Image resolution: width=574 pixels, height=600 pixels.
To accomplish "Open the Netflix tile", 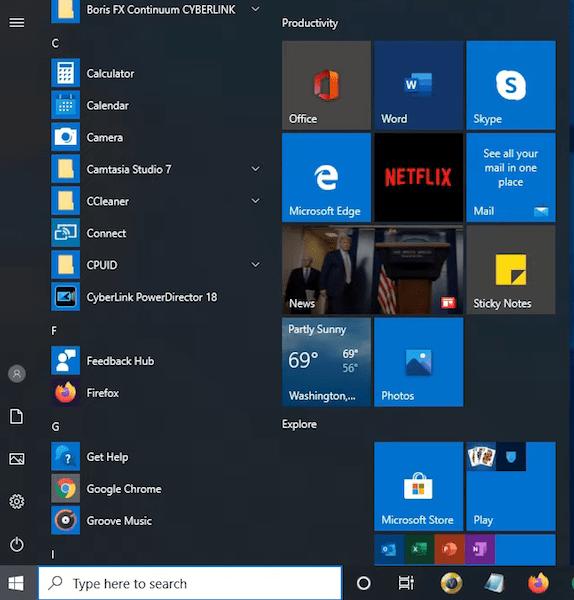I will 419,178.
